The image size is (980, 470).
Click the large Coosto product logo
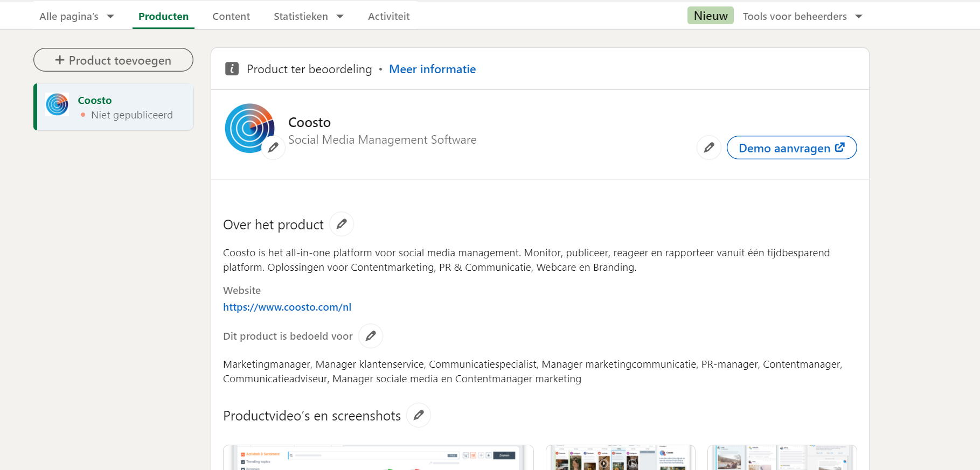point(249,128)
